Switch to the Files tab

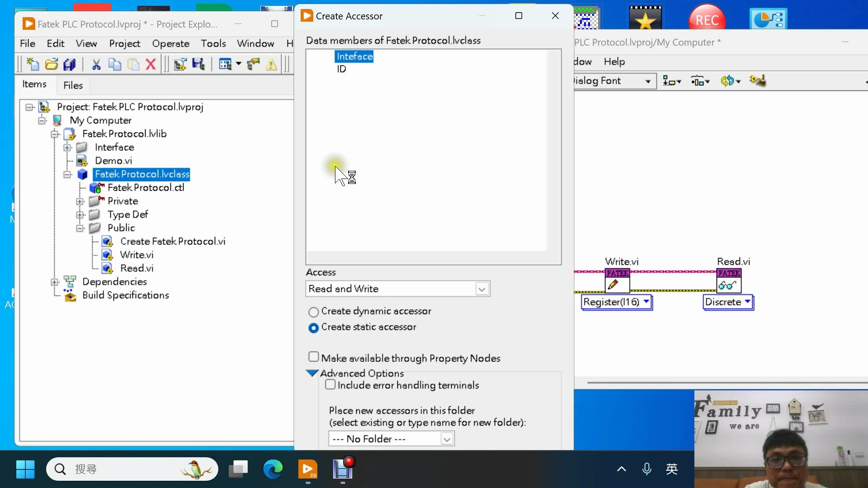click(x=73, y=85)
